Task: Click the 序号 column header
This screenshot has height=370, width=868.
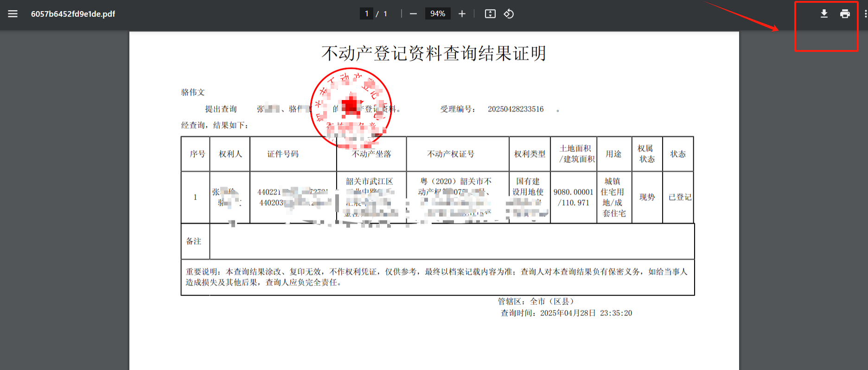Action: (197, 154)
